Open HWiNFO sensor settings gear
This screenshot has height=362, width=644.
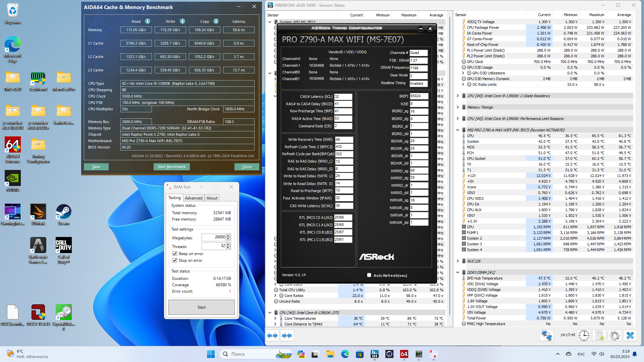tap(615, 336)
